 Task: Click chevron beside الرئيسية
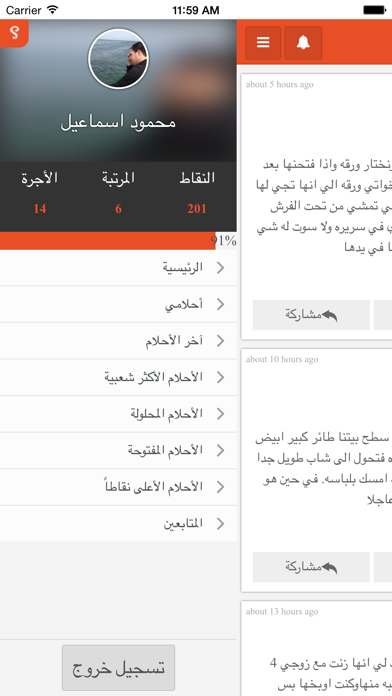[x=220, y=268]
